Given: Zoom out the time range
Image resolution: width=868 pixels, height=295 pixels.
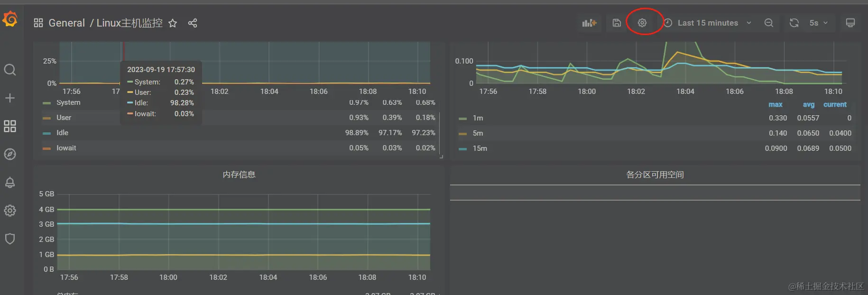Looking at the screenshot, I should tap(769, 23).
